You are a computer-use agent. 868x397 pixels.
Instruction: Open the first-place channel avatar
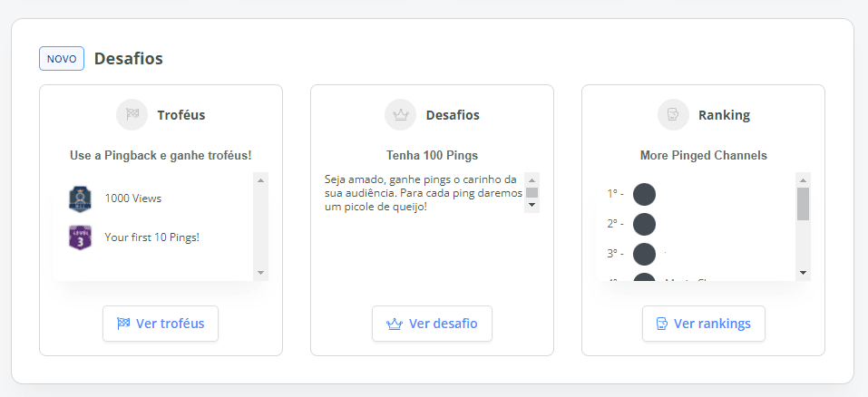pyautogui.click(x=644, y=194)
